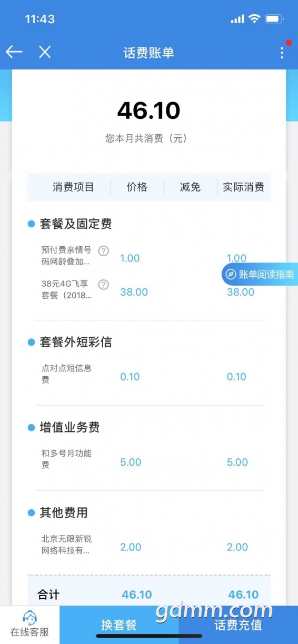Open the three-dot more options menu
This screenshot has height=644, width=298.
[x=282, y=53]
